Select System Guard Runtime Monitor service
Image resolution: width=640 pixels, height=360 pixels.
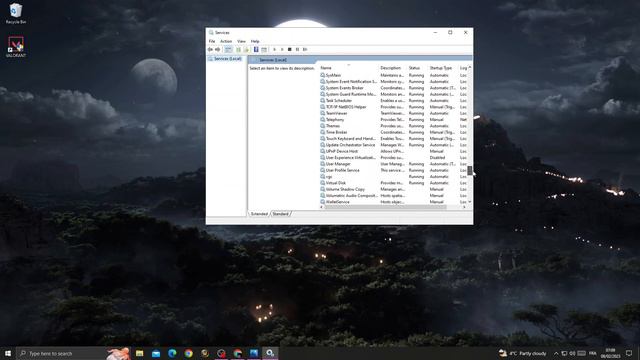tap(393, 94)
